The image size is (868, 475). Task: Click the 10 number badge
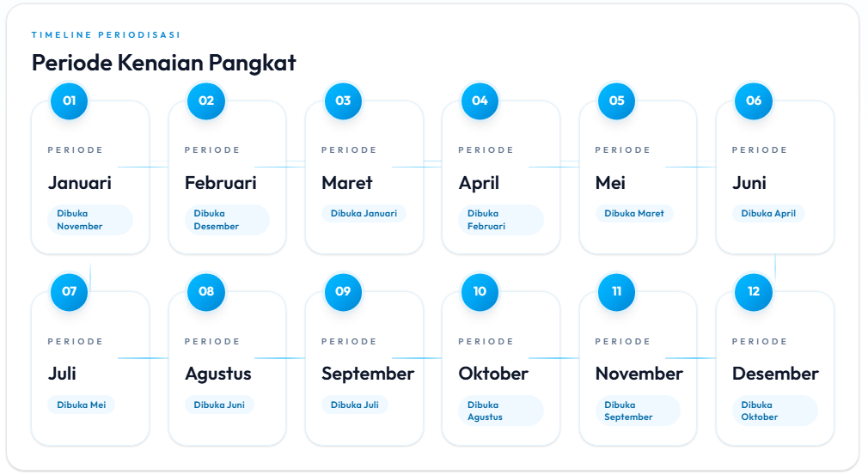pos(480,291)
